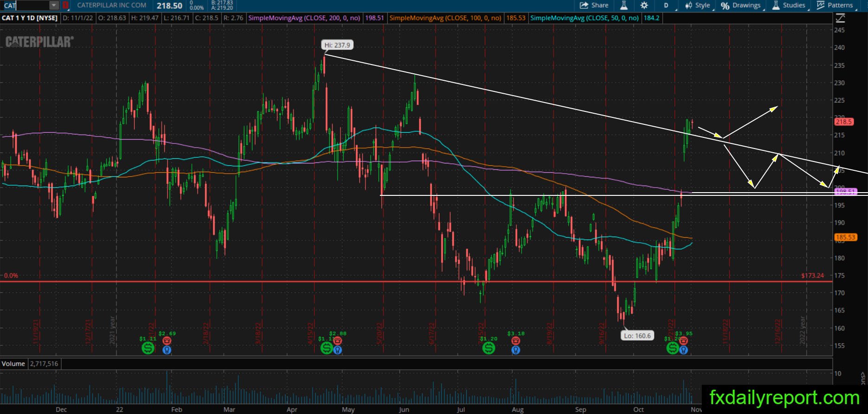868x414 pixels.
Task: Click the D: 11/1/22 date readout
Action: (x=77, y=18)
